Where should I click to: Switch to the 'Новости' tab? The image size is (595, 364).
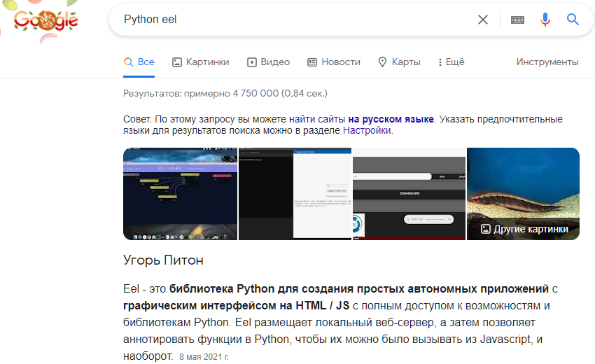pos(334,62)
